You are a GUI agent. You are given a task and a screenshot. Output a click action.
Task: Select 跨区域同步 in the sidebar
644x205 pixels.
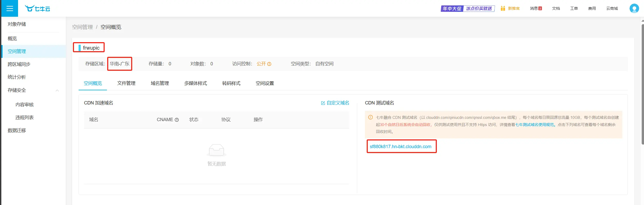[19, 64]
